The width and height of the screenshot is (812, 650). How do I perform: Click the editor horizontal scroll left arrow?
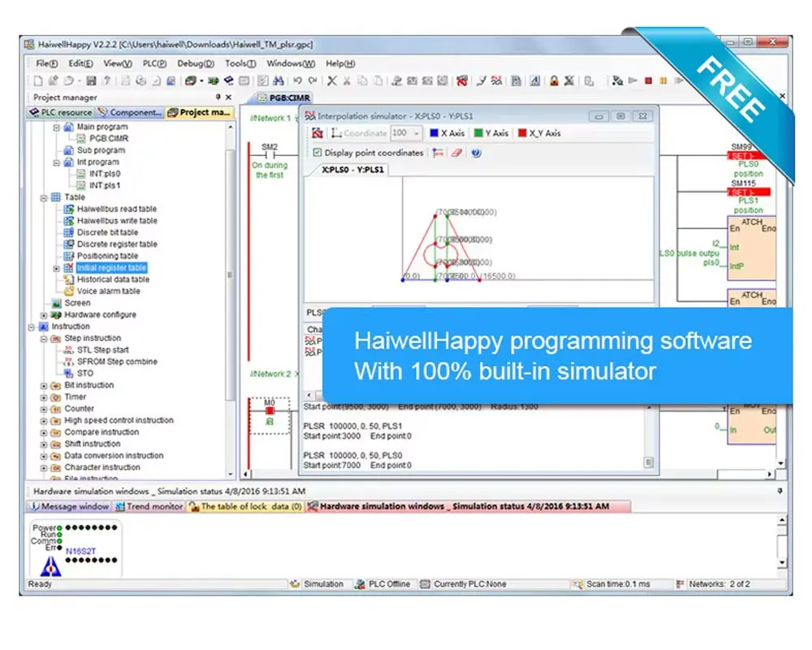(x=247, y=474)
